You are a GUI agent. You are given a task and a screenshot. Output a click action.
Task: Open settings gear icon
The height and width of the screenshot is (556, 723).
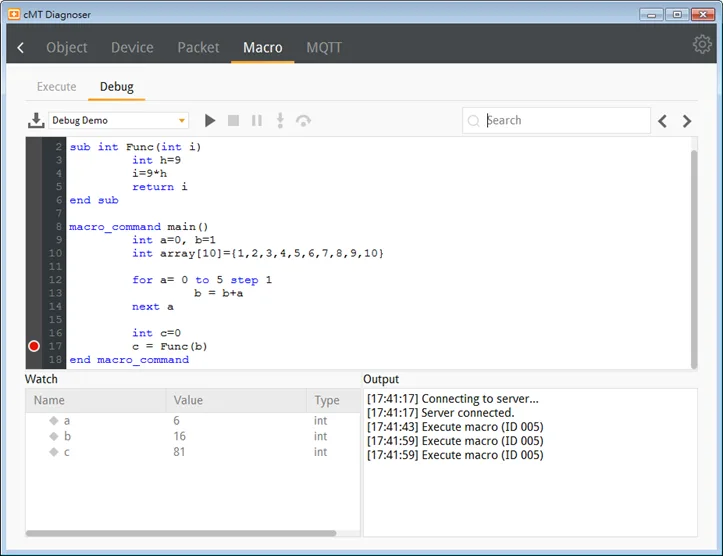(702, 44)
